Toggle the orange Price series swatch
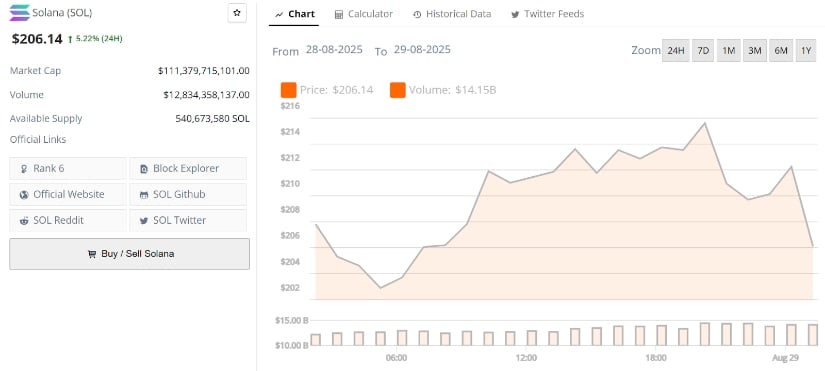 (x=288, y=90)
